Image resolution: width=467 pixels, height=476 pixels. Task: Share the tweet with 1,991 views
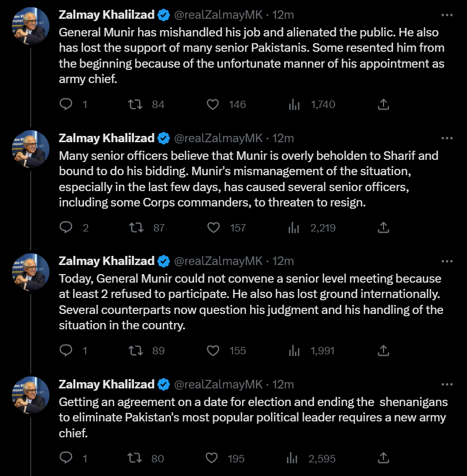(x=383, y=351)
